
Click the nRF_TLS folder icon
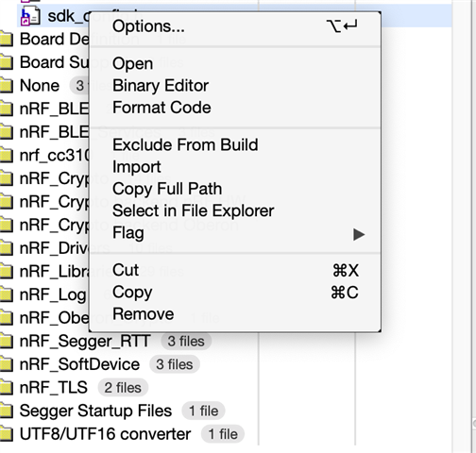click(7, 388)
